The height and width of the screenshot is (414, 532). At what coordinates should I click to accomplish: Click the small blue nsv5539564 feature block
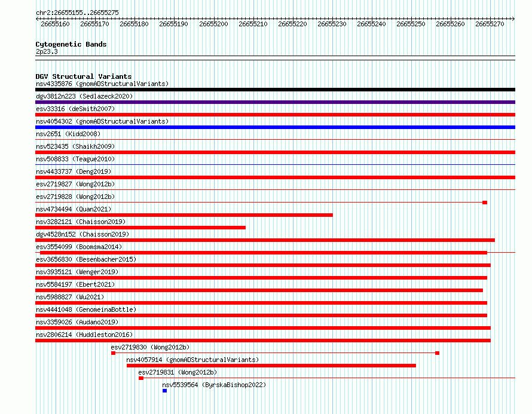point(164,391)
